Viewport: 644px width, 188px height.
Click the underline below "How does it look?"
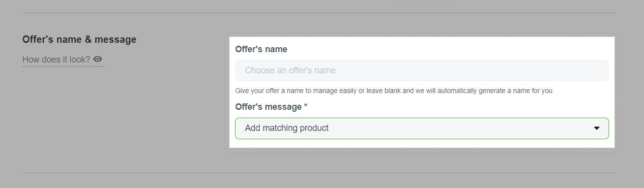[x=63, y=66]
